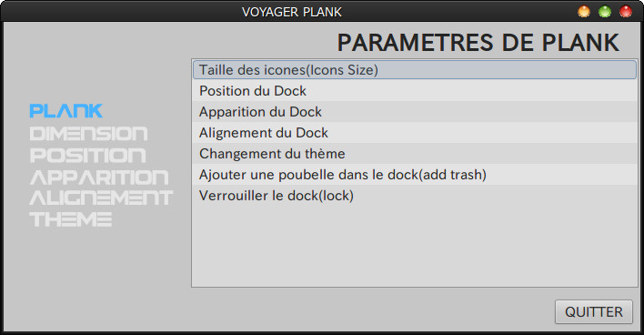Click the DIMENSION sidebar label

pos(89,134)
